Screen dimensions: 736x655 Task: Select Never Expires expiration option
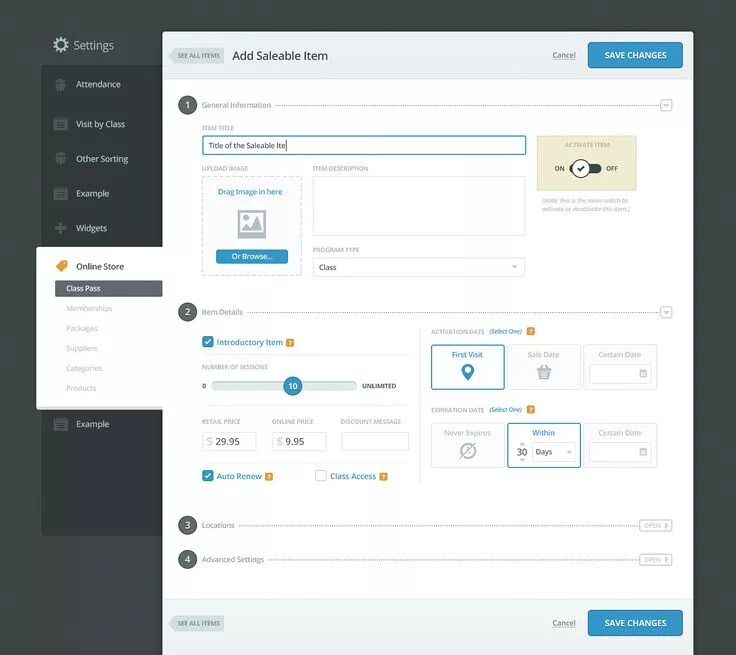point(468,445)
